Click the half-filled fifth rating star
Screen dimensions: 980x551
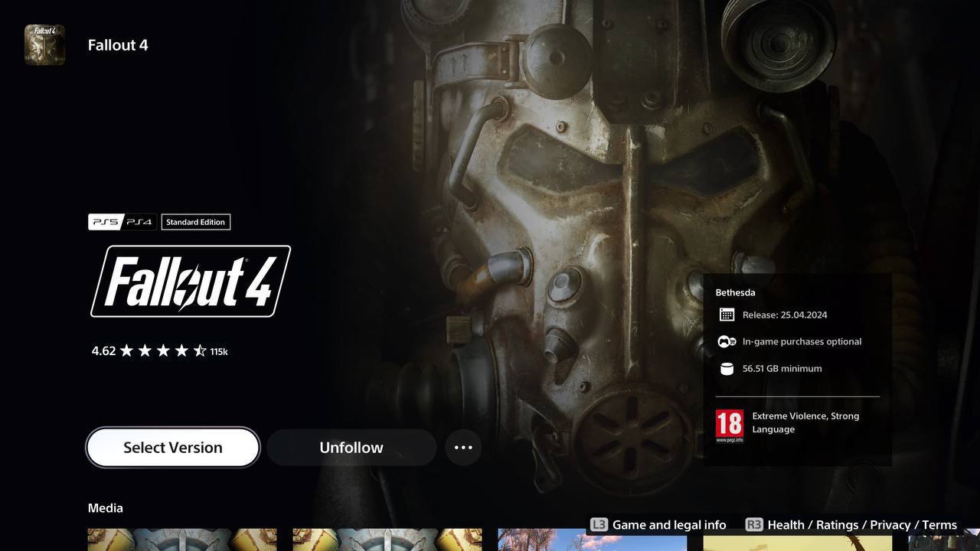tap(200, 350)
